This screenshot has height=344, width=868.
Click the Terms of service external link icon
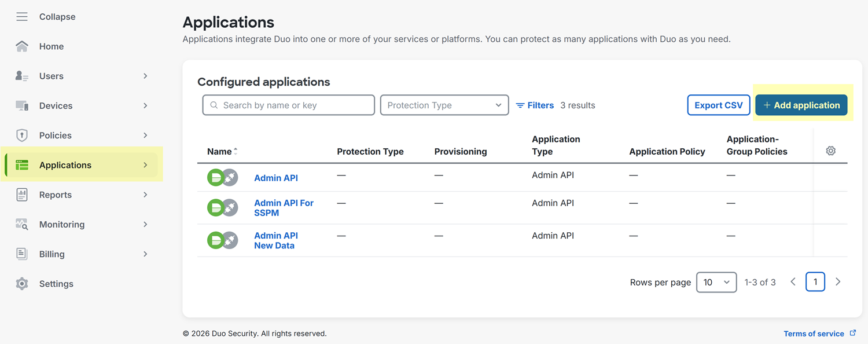tap(853, 333)
